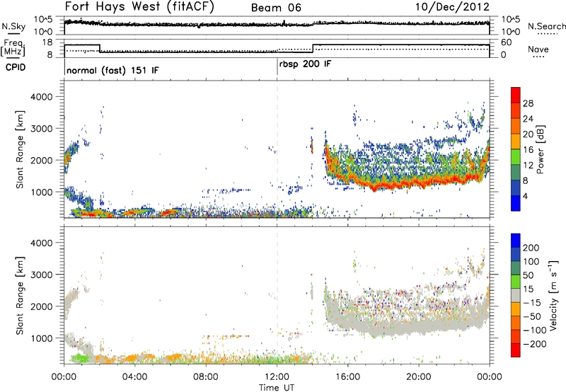
Task: Click '2000' tick on the Velocity panel
Action: pos(41,306)
